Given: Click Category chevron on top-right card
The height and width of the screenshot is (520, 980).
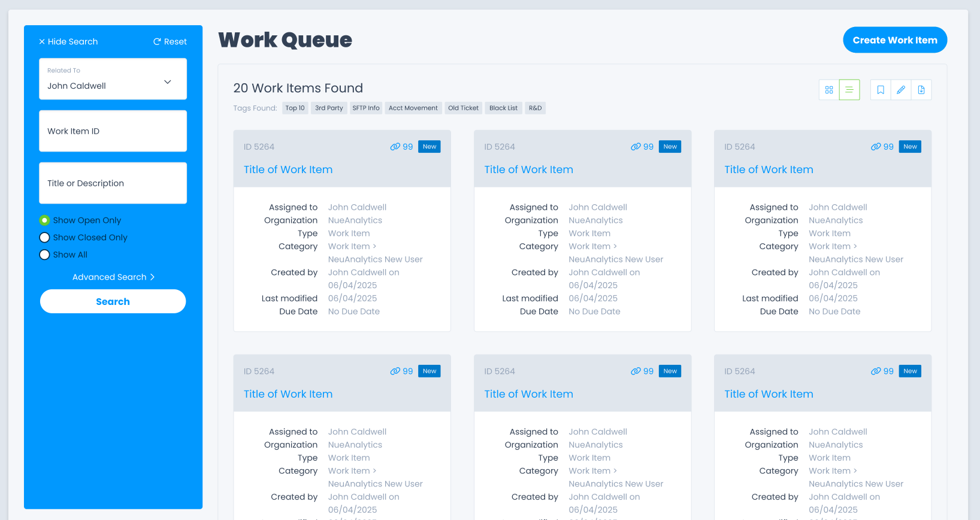Looking at the screenshot, I should click(855, 246).
